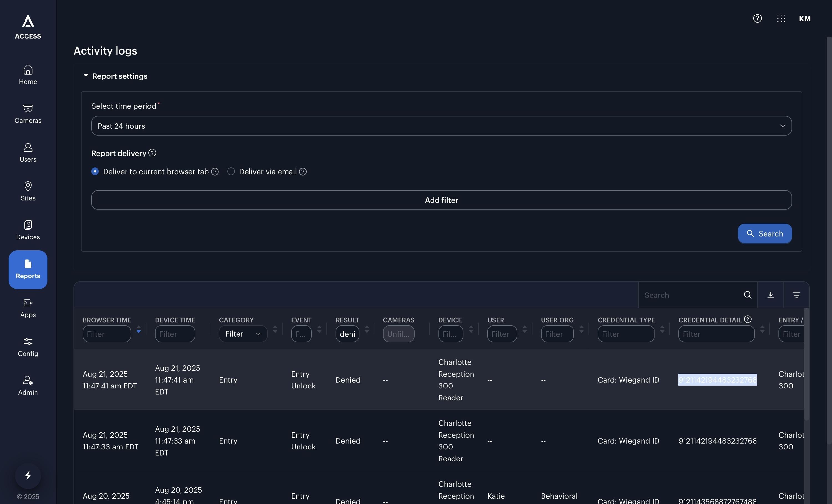Click Charlotte Reception 300 Reader in 11:47:33 row
The width and height of the screenshot is (832, 504).
pos(456,441)
